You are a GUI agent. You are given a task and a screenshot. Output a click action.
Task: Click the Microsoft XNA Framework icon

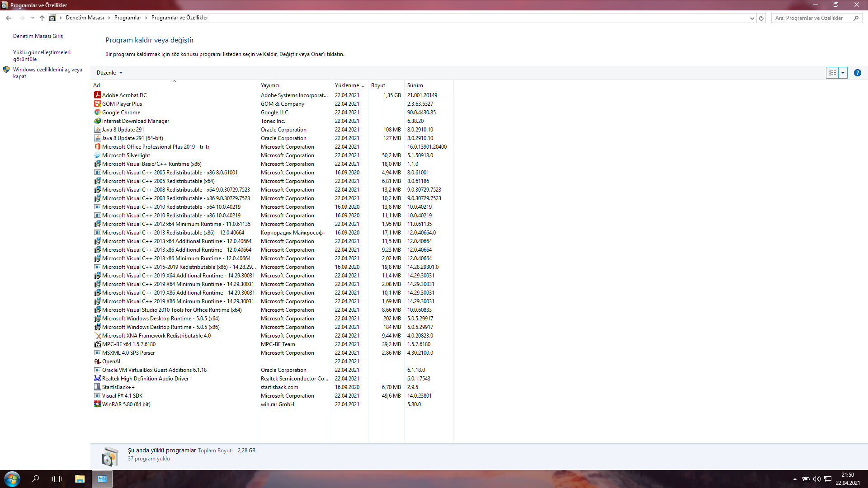[97, 335]
